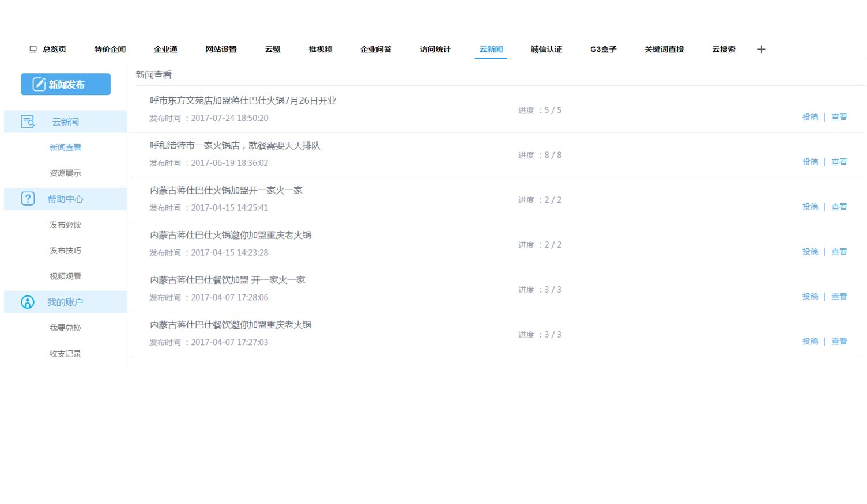Image resolution: width=867 pixels, height=504 pixels.
Task: Open the 推视频 tab
Action: 320,50
